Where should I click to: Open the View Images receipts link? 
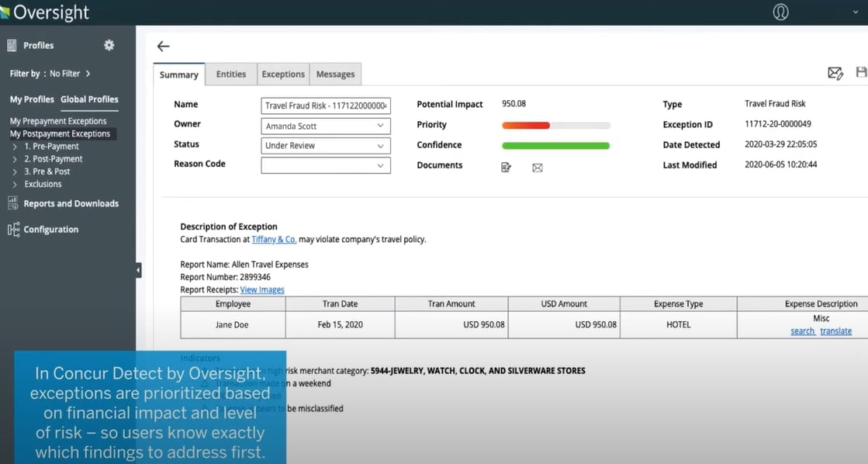point(262,289)
